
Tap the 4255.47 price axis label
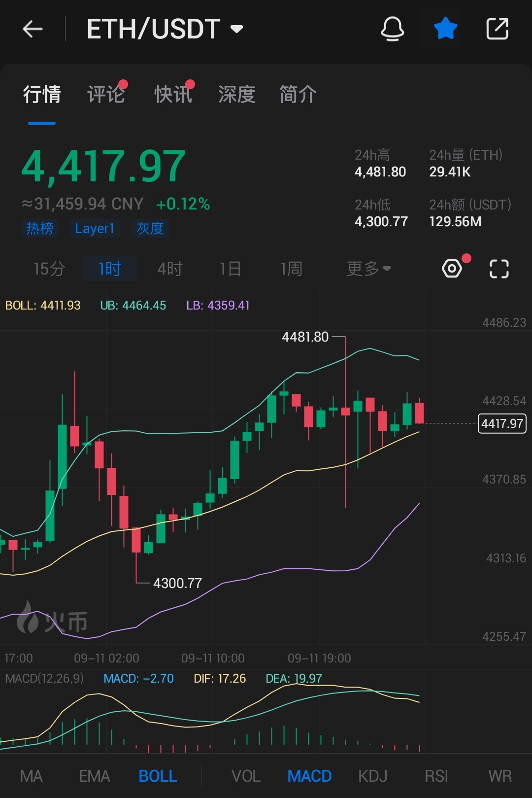point(504,637)
